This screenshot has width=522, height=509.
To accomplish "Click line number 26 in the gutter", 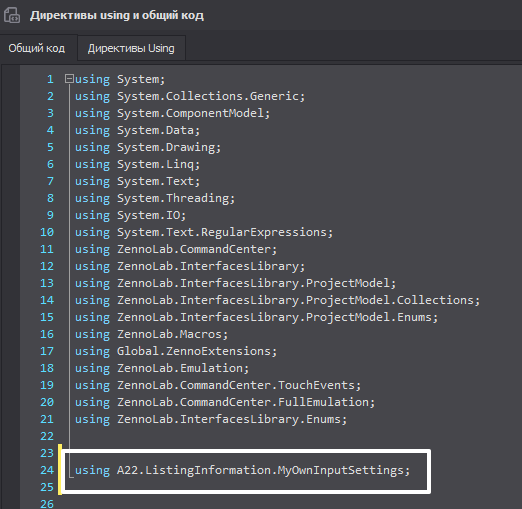I will (x=47, y=504).
